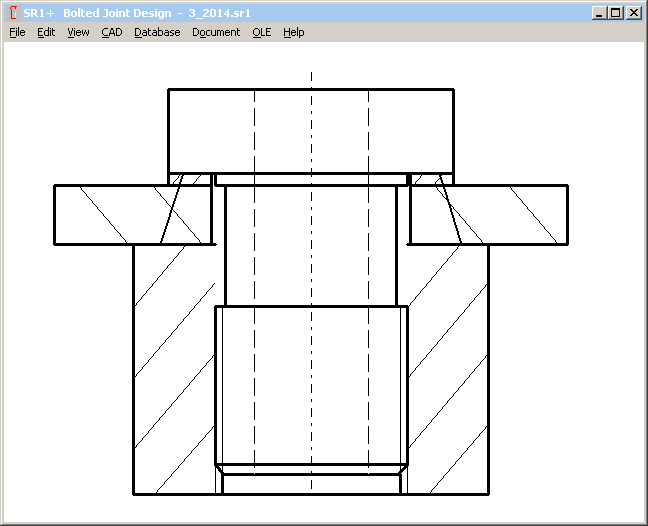Open the CAD menu
Image resolution: width=648 pixels, height=526 pixels.
(x=111, y=32)
